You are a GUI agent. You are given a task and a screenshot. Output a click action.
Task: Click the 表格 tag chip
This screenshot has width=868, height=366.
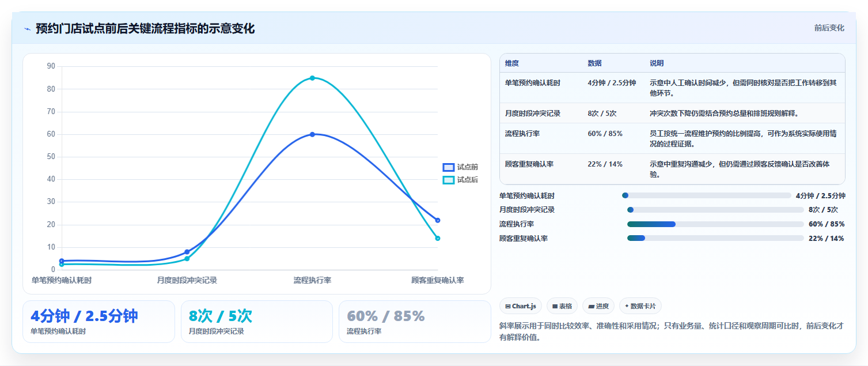click(562, 306)
